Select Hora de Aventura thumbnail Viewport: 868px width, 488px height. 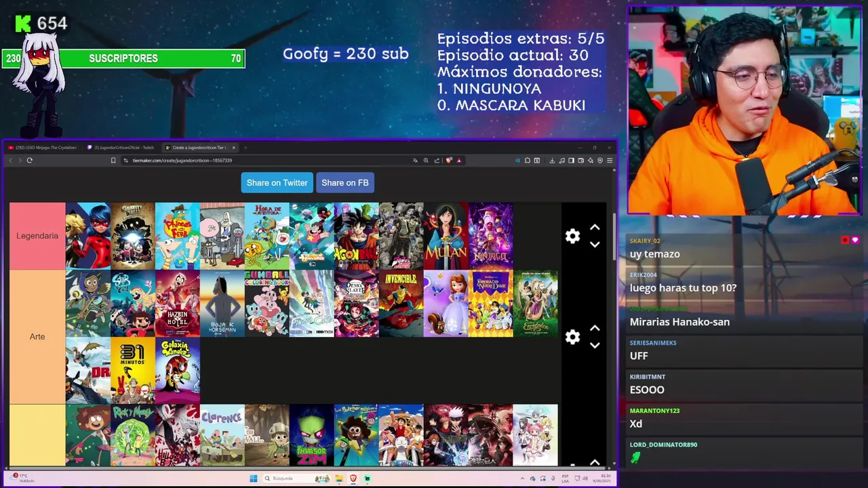tap(267, 236)
